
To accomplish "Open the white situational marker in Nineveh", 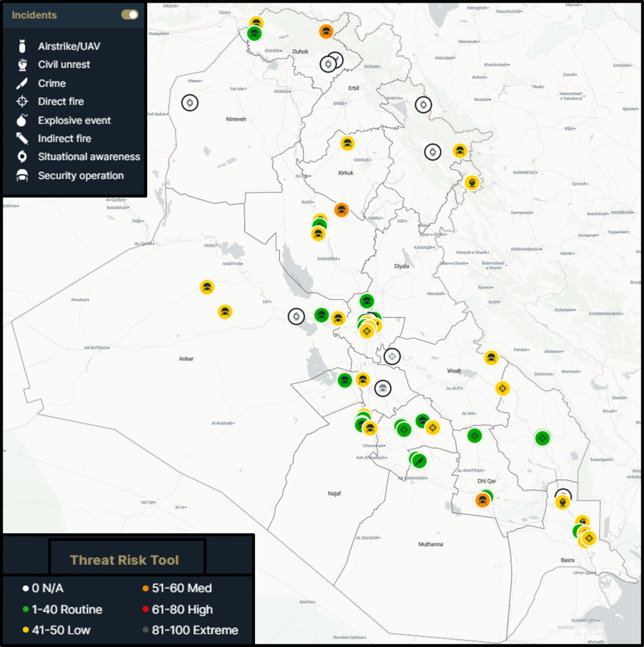I will (x=190, y=102).
